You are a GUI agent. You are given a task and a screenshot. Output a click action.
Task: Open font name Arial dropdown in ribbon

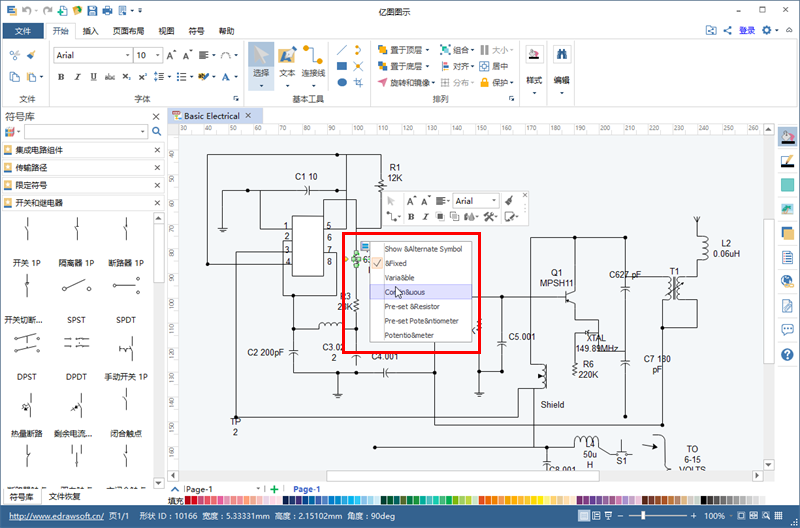pos(128,55)
